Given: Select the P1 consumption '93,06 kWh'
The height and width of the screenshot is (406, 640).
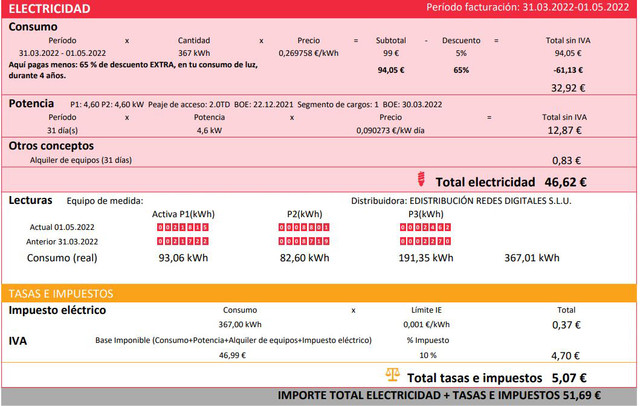Looking at the screenshot, I should pyautogui.click(x=183, y=258).
